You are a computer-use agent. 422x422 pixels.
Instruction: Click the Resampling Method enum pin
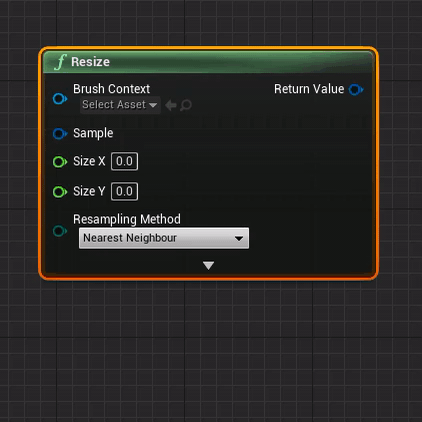point(60,231)
